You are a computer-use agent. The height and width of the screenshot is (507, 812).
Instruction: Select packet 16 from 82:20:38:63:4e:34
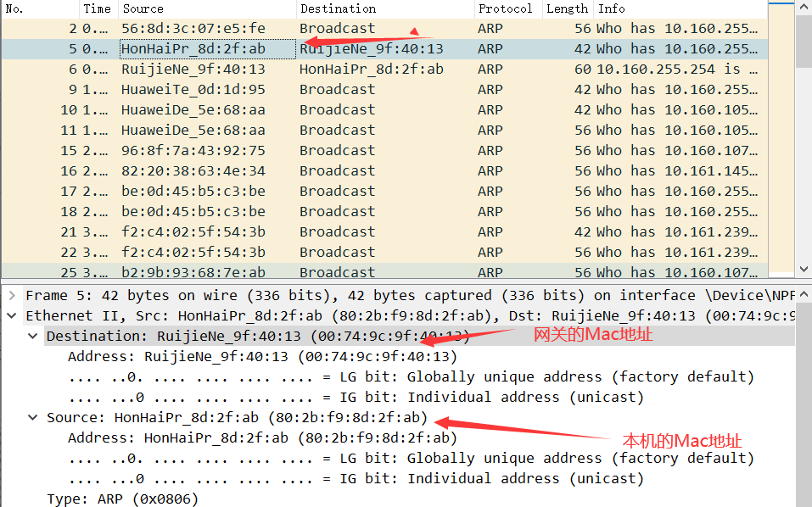[x=384, y=171]
